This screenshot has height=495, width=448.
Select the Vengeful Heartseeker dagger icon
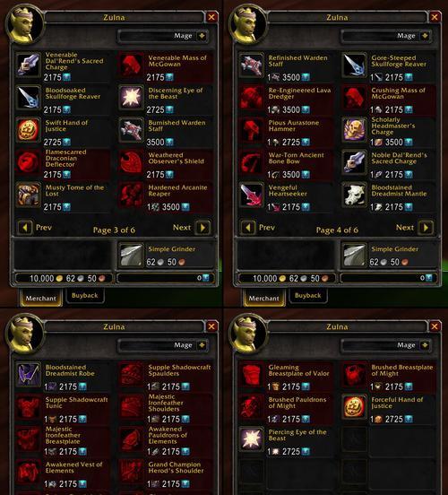coord(251,195)
